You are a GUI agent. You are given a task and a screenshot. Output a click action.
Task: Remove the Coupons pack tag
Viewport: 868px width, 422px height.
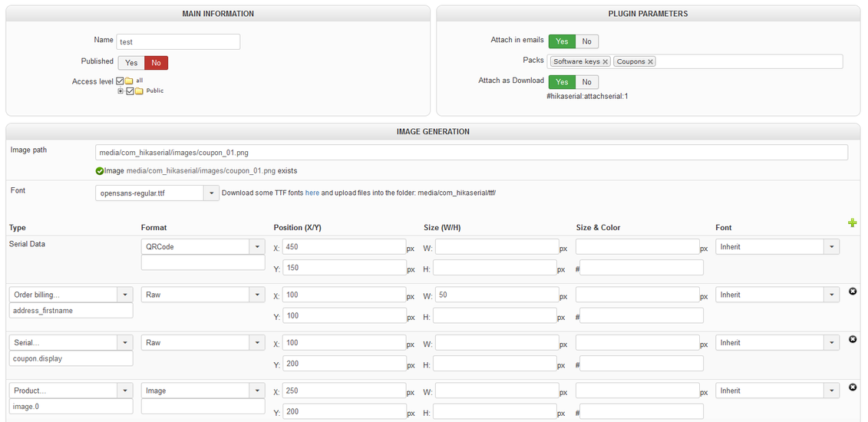(651, 62)
